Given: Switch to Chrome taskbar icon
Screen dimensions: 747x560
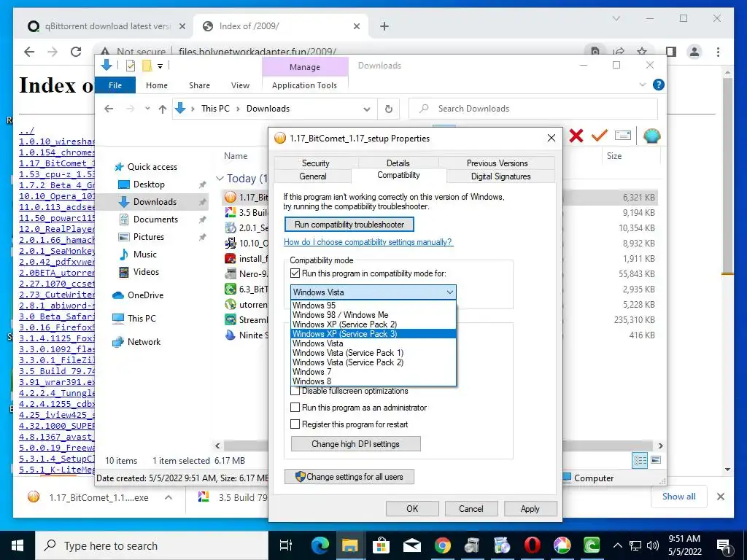Looking at the screenshot, I should pos(442,545).
